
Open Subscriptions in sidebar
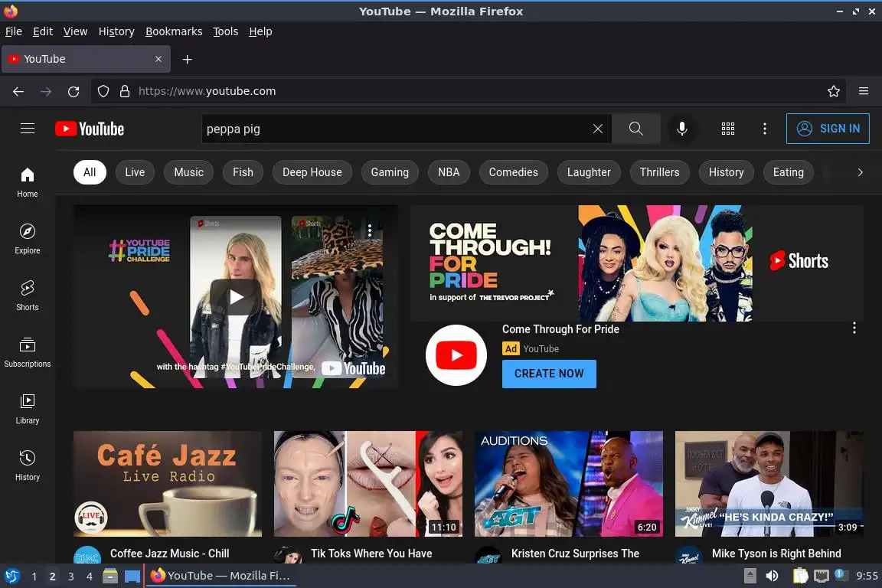point(28,352)
